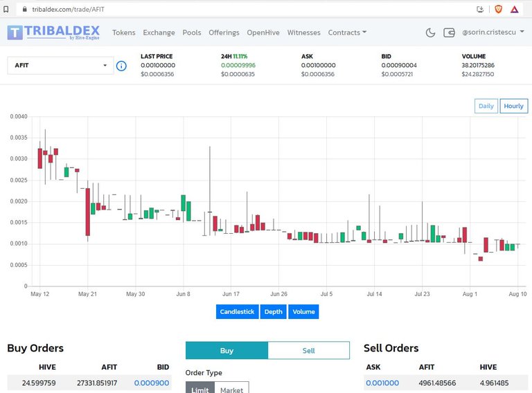
Task: Select the Sell tab
Action: point(308,351)
